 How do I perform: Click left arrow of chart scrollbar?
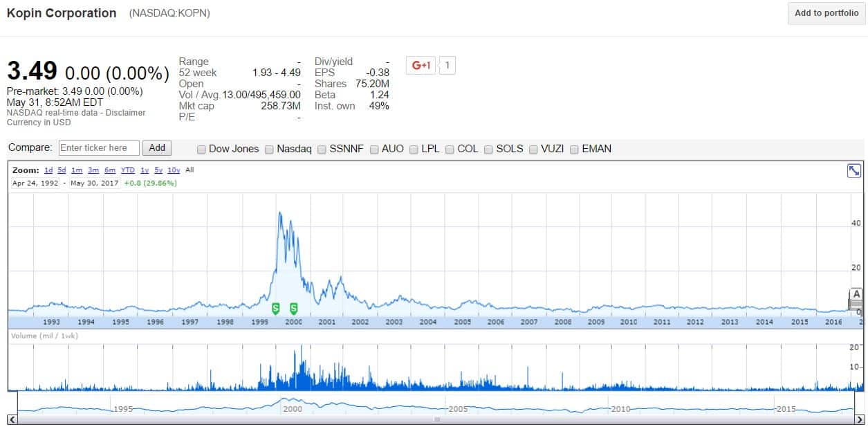12,419
